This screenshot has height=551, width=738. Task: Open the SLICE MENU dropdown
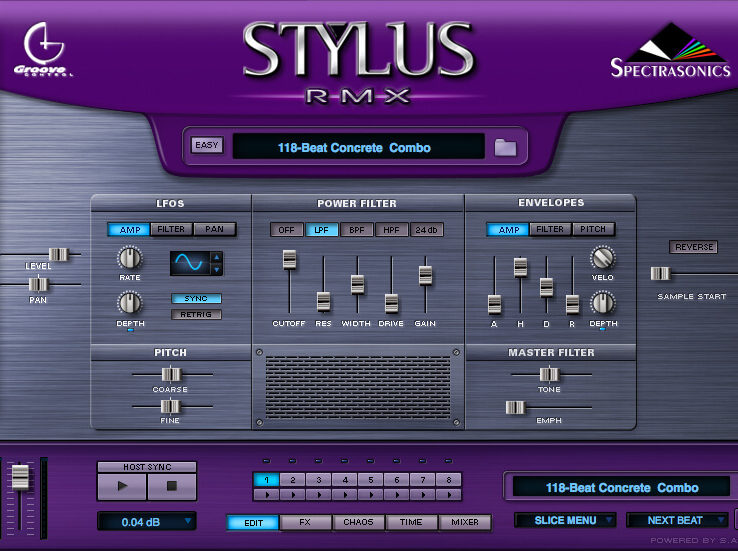tap(565, 520)
